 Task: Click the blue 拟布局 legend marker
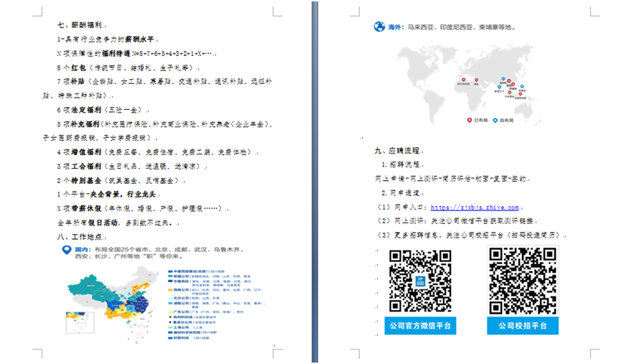(x=495, y=120)
